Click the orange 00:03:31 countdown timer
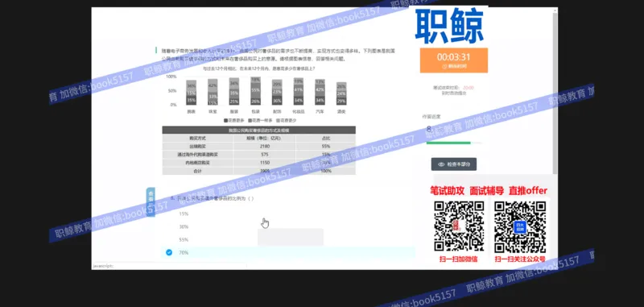Viewport: 644px width, 307px height. [454, 60]
